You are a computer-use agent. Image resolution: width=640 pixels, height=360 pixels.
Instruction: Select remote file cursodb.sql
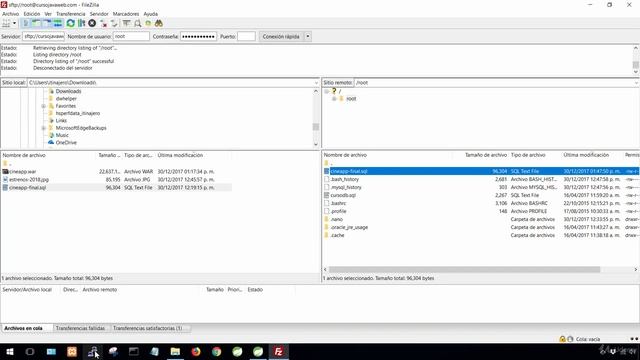(343, 196)
